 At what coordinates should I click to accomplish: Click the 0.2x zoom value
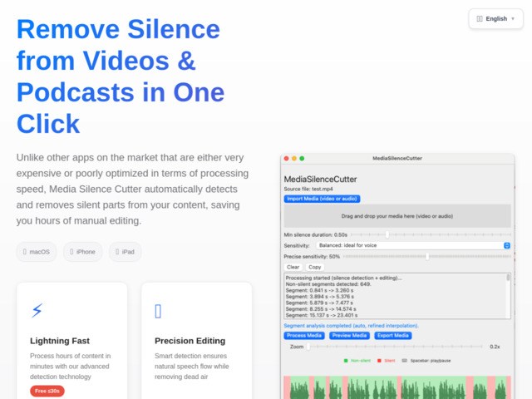click(x=495, y=347)
